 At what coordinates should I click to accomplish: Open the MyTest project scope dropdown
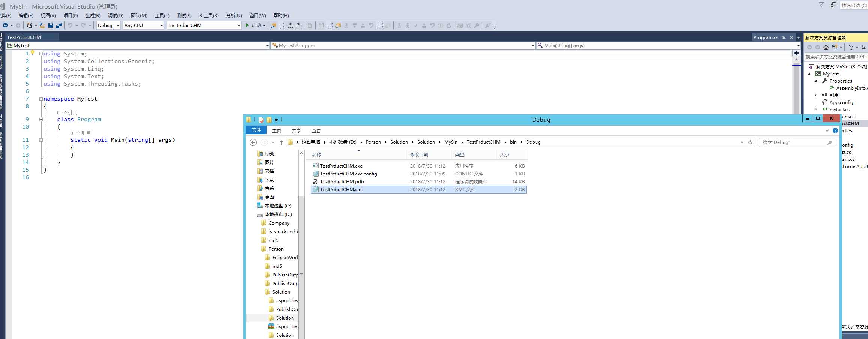tap(267, 46)
